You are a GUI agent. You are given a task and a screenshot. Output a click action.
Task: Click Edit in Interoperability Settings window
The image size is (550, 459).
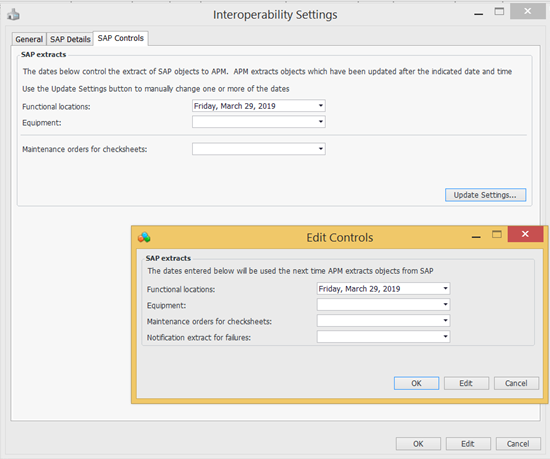click(x=468, y=444)
